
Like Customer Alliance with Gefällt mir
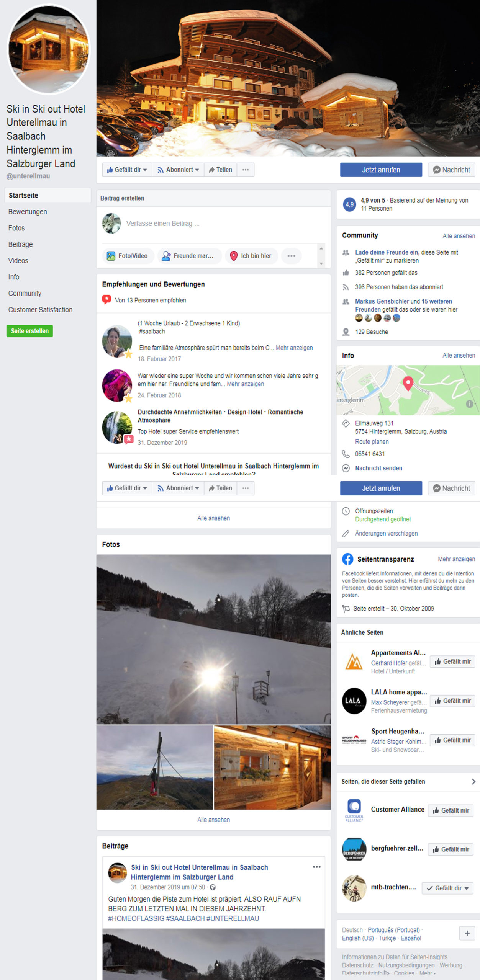pos(451,810)
